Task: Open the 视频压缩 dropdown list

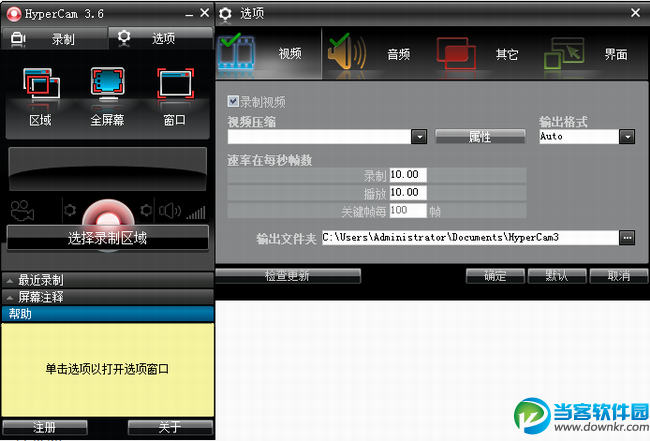Action: (419, 137)
